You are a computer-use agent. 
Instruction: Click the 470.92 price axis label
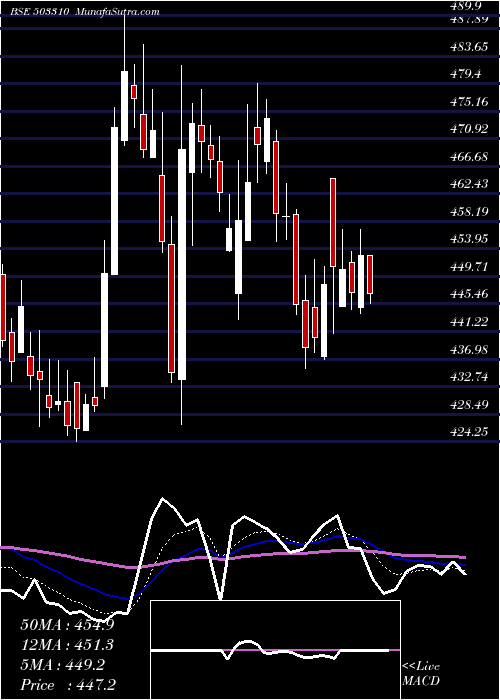point(467,129)
